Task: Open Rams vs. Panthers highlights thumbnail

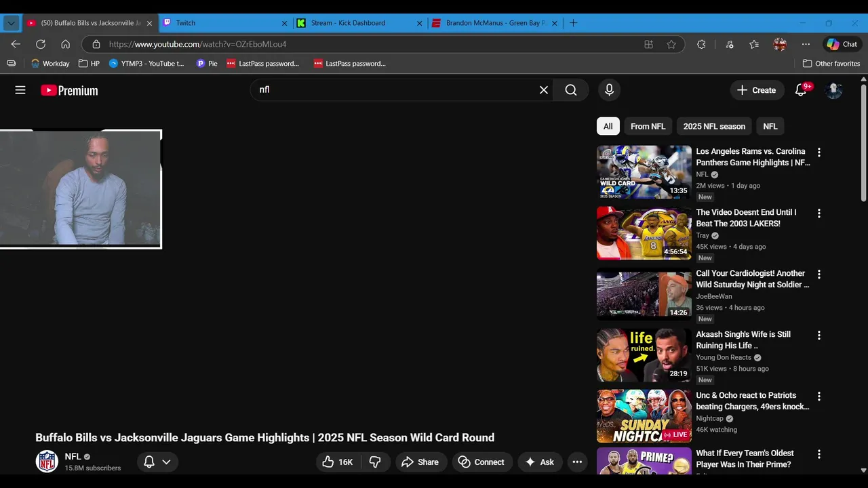Action: (x=644, y=172)
